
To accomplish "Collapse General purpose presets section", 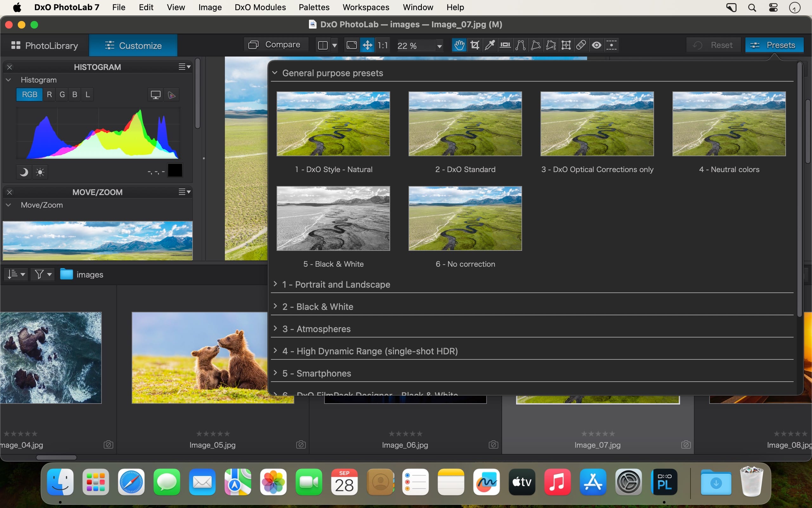I will click(x=275, y=73).
